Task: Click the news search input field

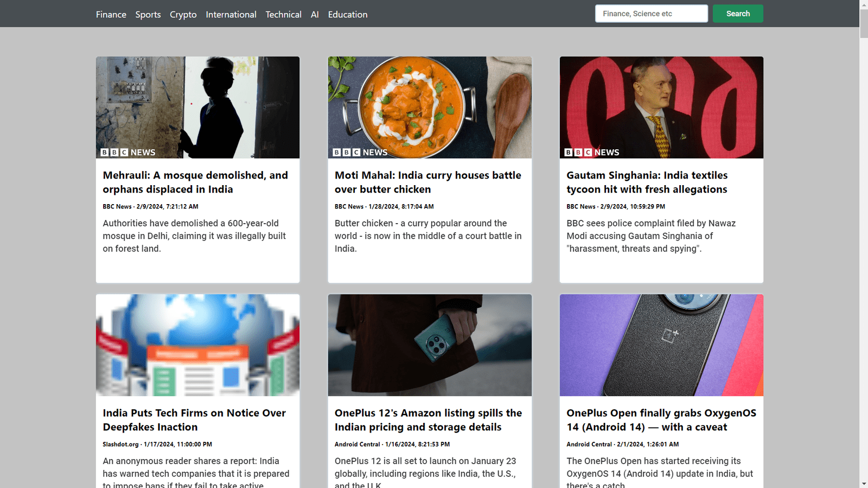Action: 651,14
